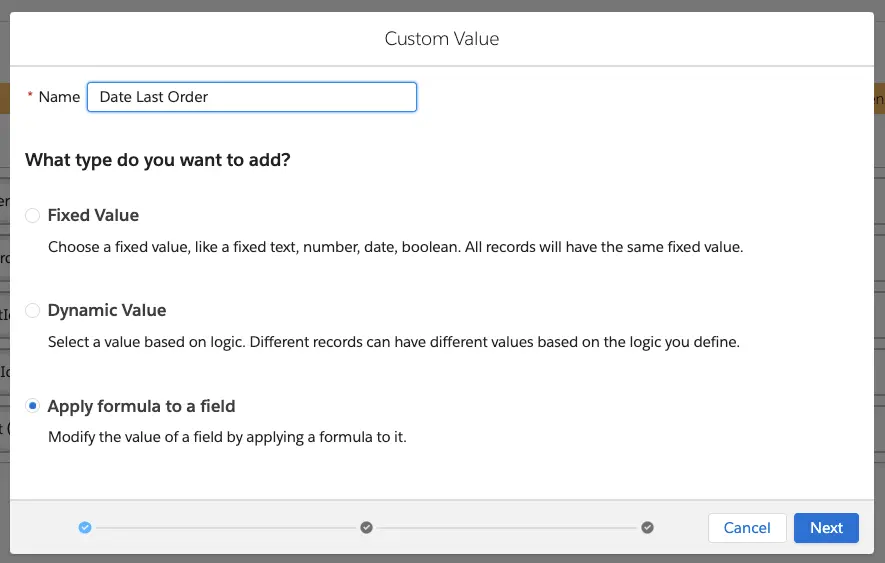Select the Fixed Value radio button
The image size is (885, 563).
pos(33,215)
